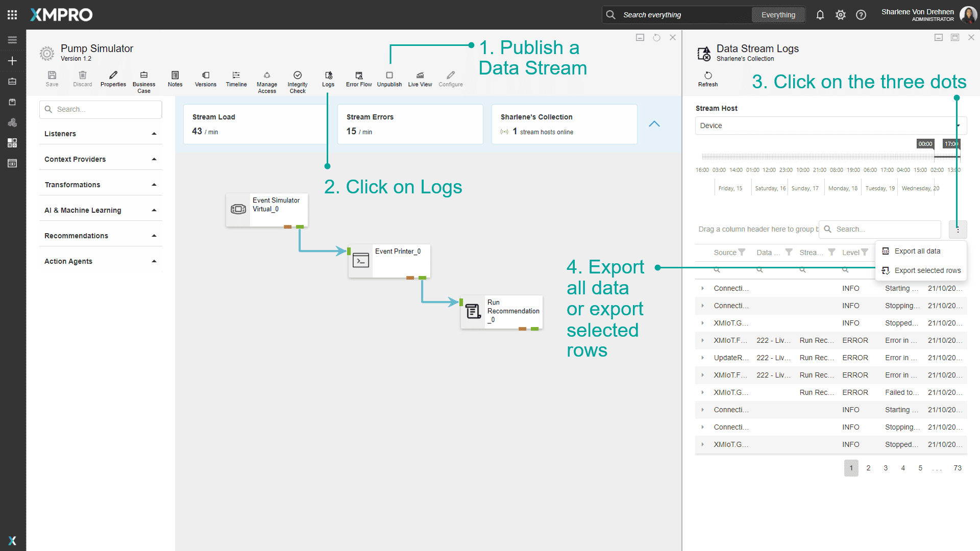Viewport: 980px width, 551px height.
Task: Collapse the Listeners section
Action: click(x=154, y=134)
